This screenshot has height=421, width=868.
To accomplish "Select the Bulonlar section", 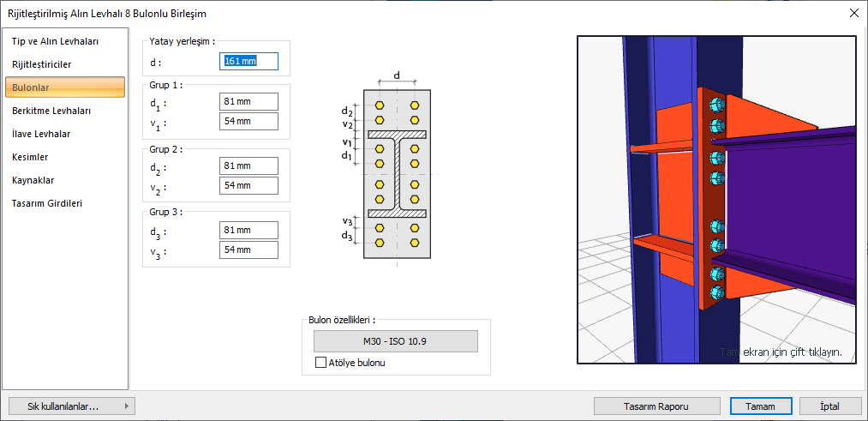I will click(65, 87).
